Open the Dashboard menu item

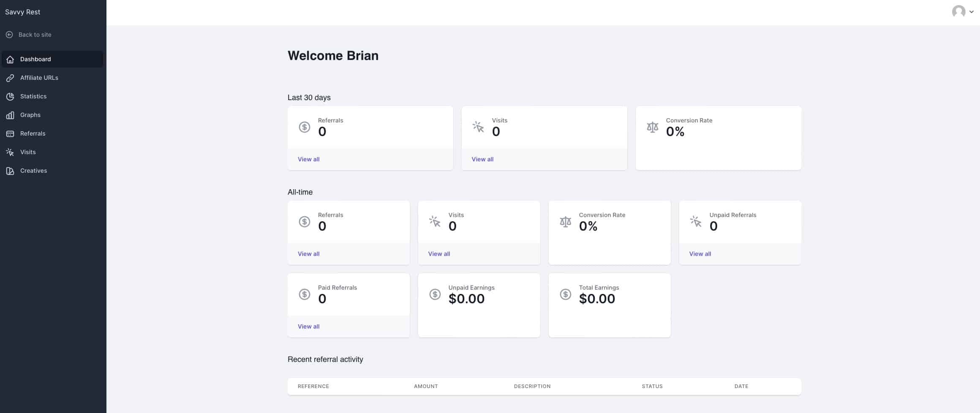pos(52,59)
